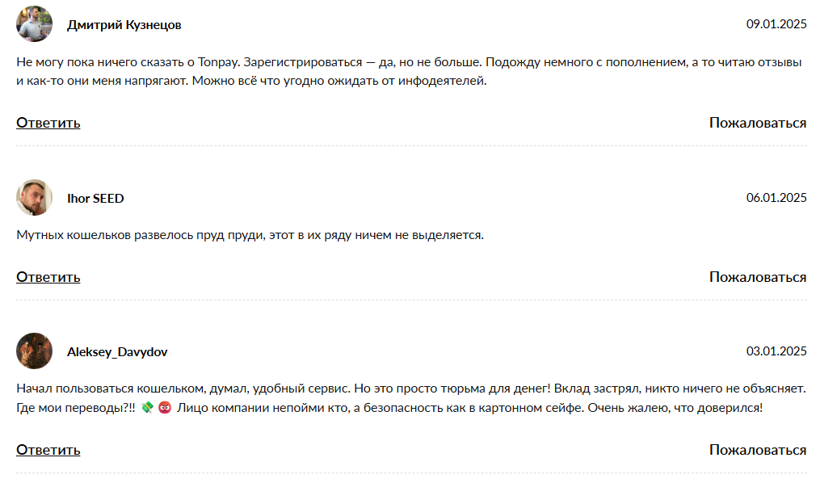Open Ihor SEED's avatar picture
Viewport: 820px width, 504px height.
[x=35, y=198]
